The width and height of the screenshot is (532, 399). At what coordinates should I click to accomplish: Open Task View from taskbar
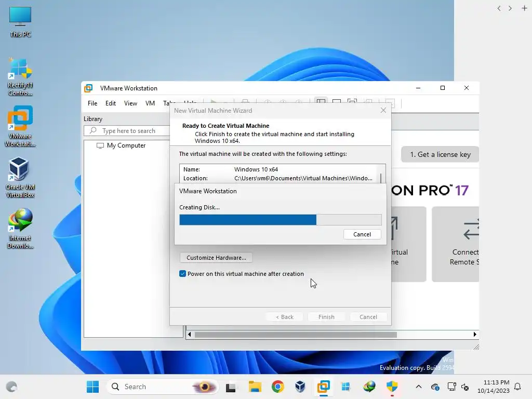[231, 387]
